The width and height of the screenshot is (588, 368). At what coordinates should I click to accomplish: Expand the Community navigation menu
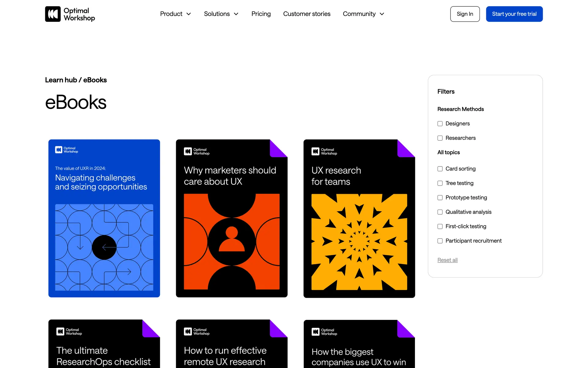[x=363, y=14]
